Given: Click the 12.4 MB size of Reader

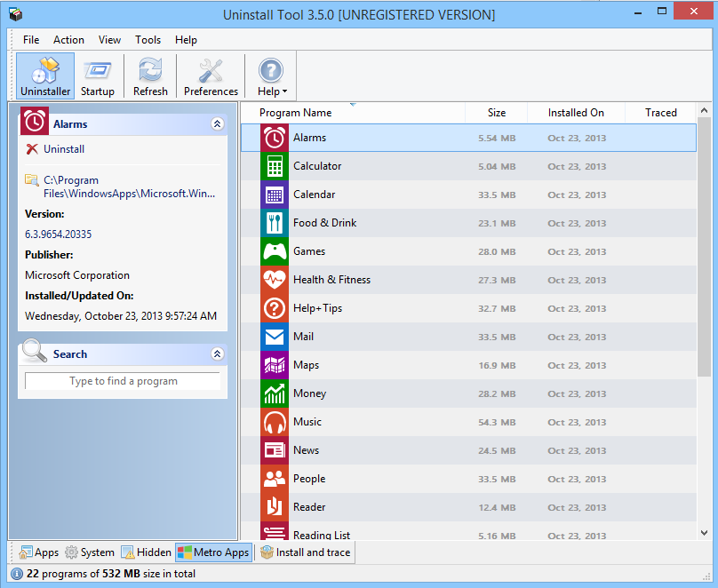Looking at the screenshot, I should tap(497, 507).
